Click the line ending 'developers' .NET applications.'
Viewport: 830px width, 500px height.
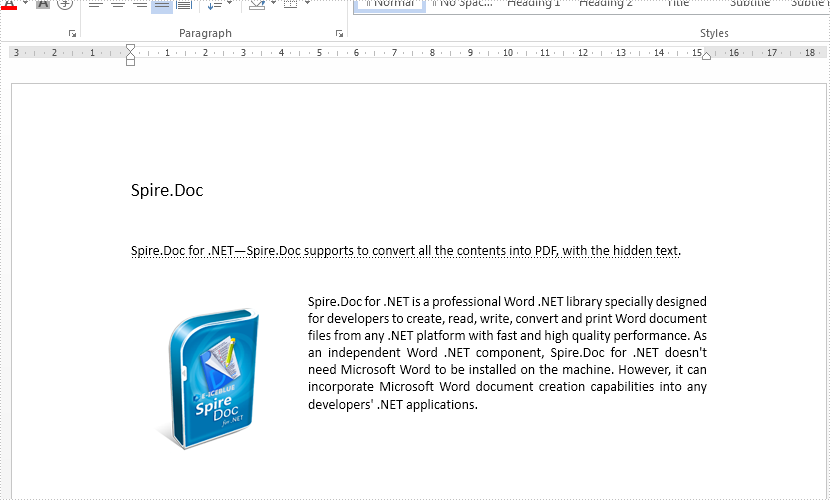(393, 405)
